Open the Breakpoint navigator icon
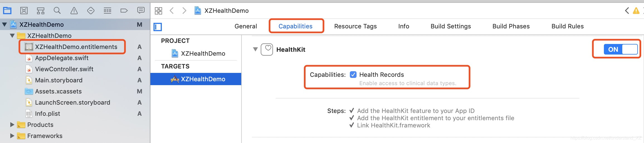The width and height of the screenshot is (644, 143). coord(124,11)
